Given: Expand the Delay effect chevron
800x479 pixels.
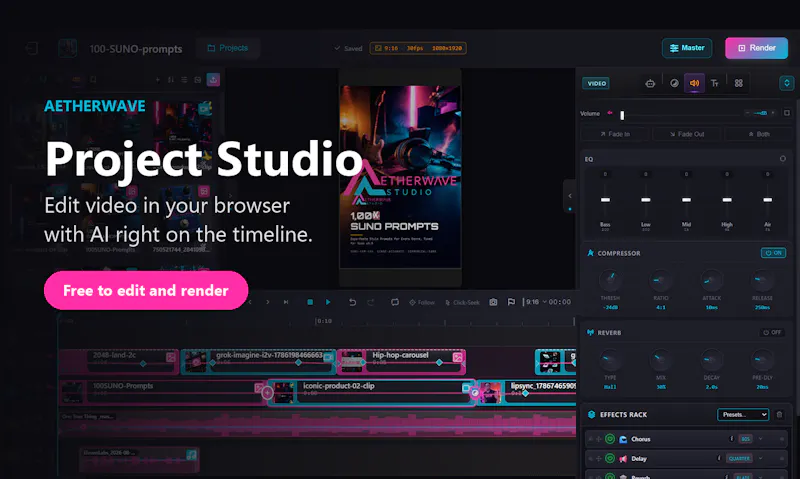Looking at the screenshot, I should point(761,459).
